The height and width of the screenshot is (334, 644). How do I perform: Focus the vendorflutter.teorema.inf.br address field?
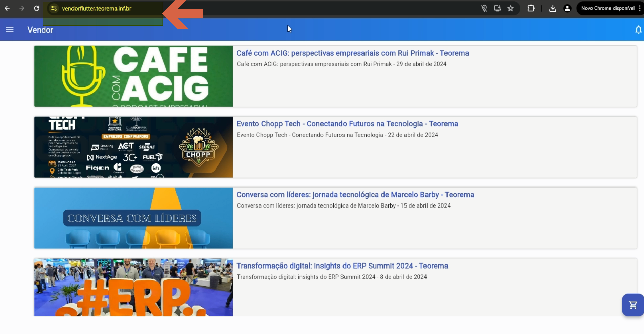pos(97,8)
